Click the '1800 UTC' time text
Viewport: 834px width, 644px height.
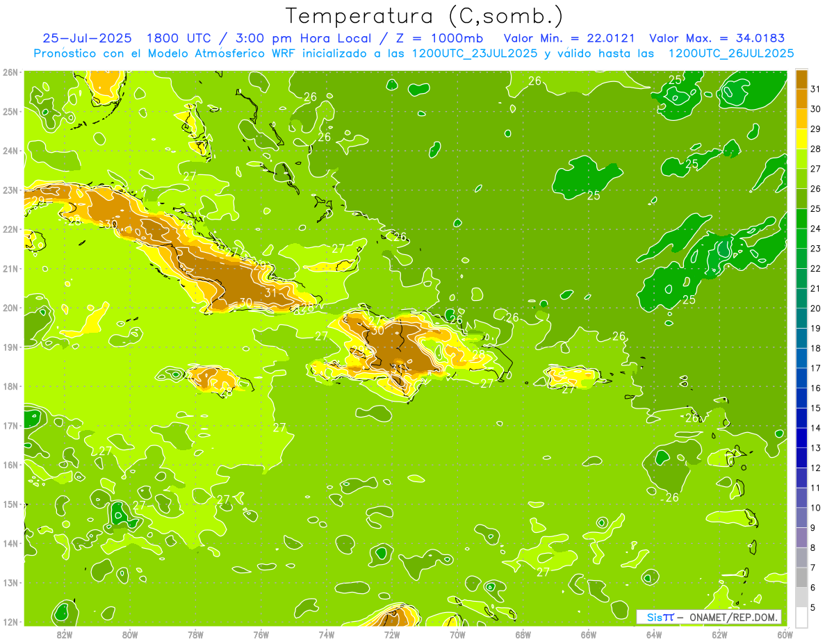[x=179, y=38]
